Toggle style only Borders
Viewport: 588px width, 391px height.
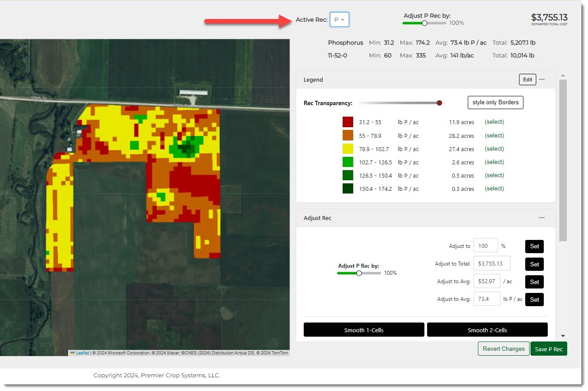coord(495,102)
